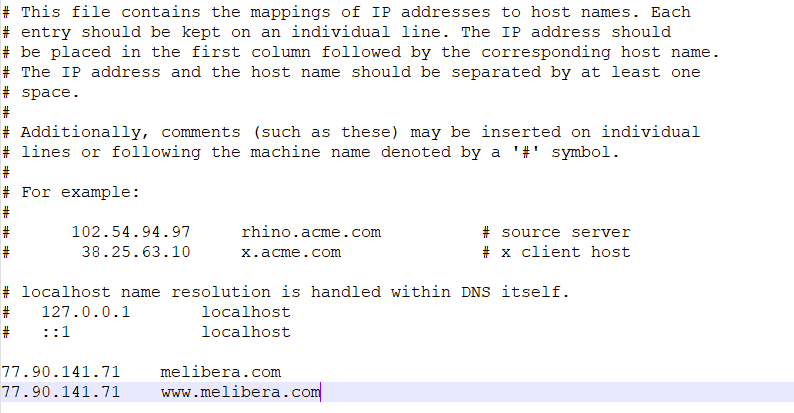The height and width of the screenshot is (413, 794).
Task: Click the '# x client host' comment
Action: click(556, 252)
